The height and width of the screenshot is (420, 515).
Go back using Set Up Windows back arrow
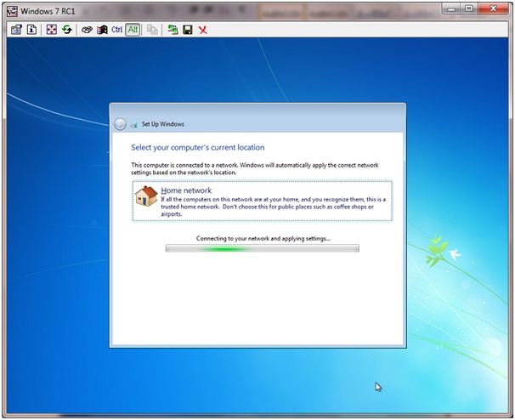tap(120, 124)
